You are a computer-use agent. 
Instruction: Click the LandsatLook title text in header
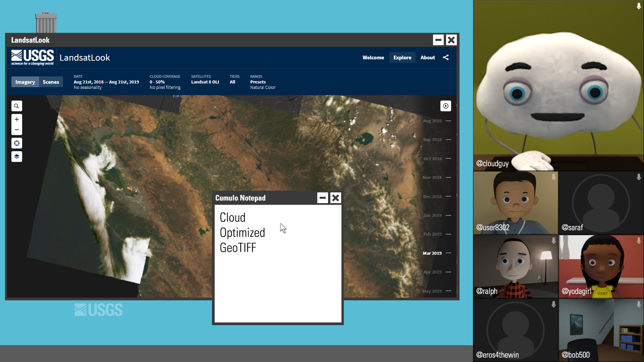[x=85, y=58]
